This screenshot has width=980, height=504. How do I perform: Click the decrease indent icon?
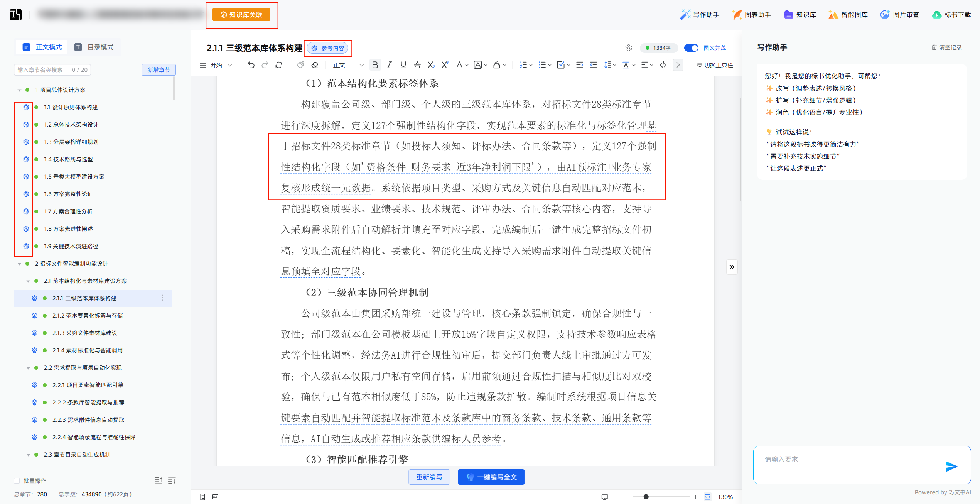pyautogui.click(x=594, y=65)
